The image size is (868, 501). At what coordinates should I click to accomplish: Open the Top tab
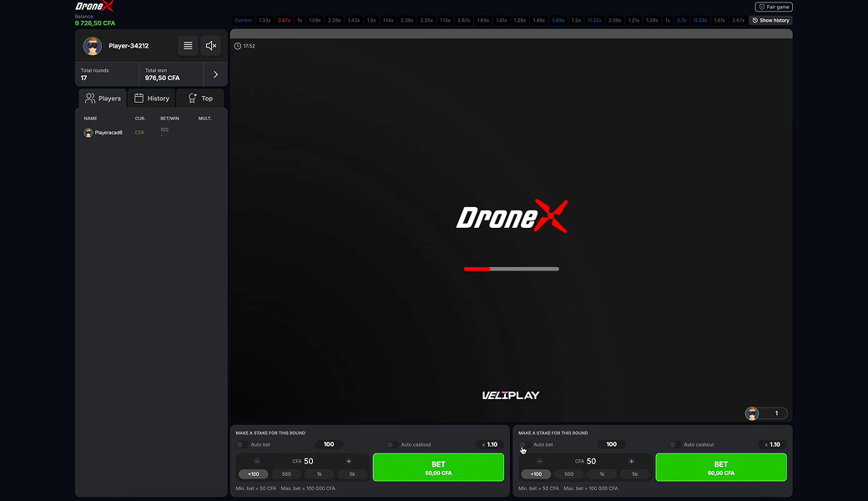199,98
